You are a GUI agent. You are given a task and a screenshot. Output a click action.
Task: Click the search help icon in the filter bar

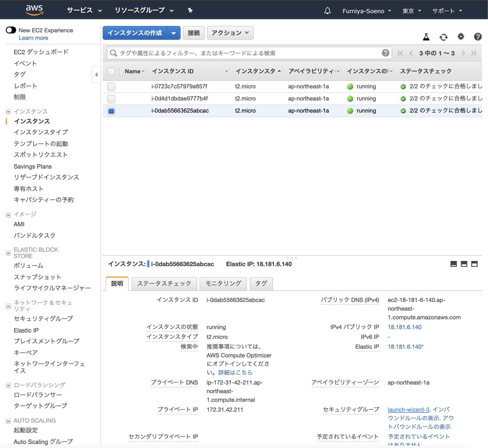coord(386,53)
